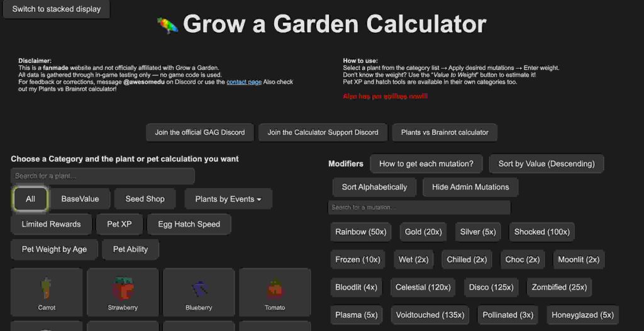Switch to stacked display
The height and width of the screenshot is (331, 644).
(56, 9)
